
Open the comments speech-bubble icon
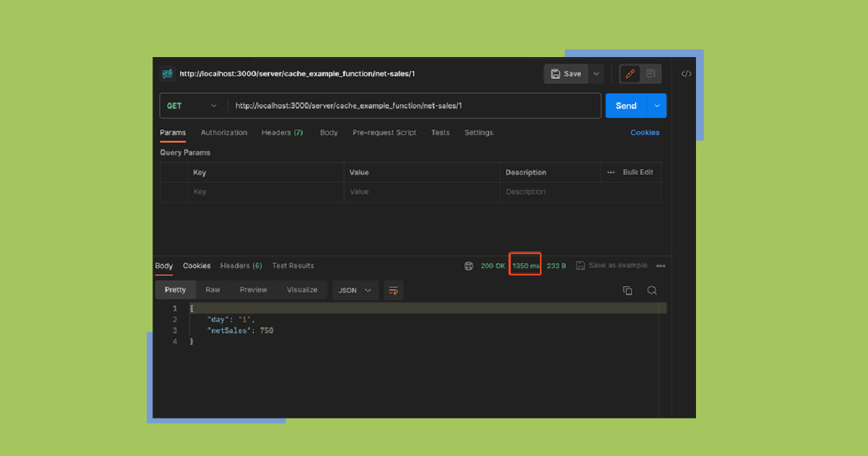pyautogui.click(x=650, y=74)
